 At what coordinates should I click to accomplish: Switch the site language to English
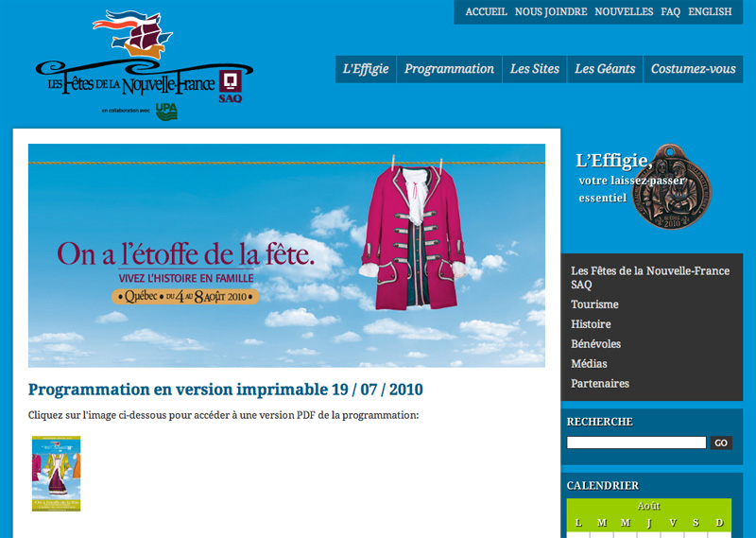click(x=710, y=12)
